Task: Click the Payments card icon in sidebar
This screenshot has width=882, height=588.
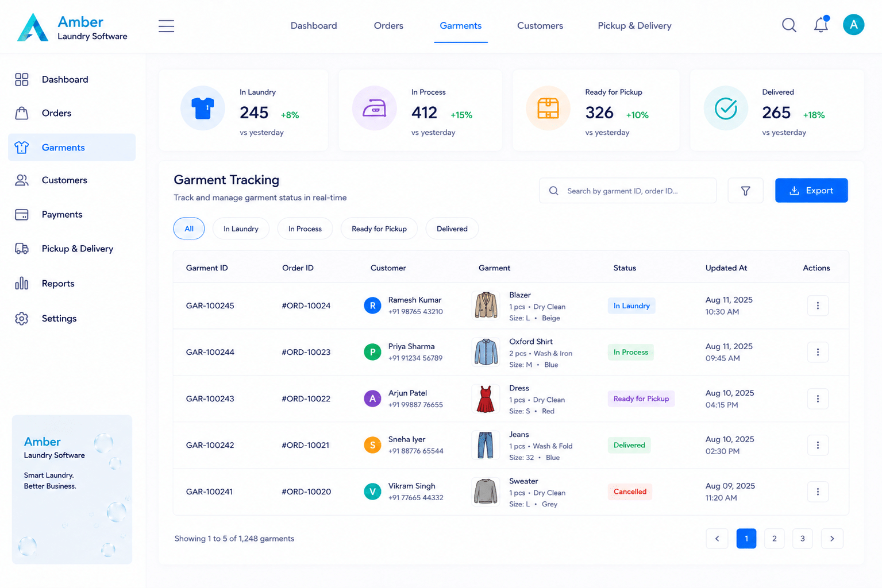Action: click(x=22, y=215)
